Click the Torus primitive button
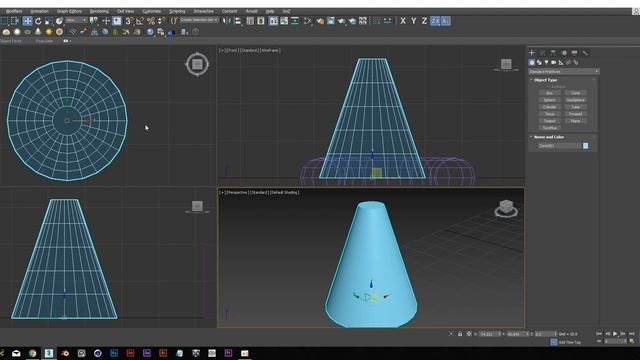 pyautogui.click(x=549, y=114)
